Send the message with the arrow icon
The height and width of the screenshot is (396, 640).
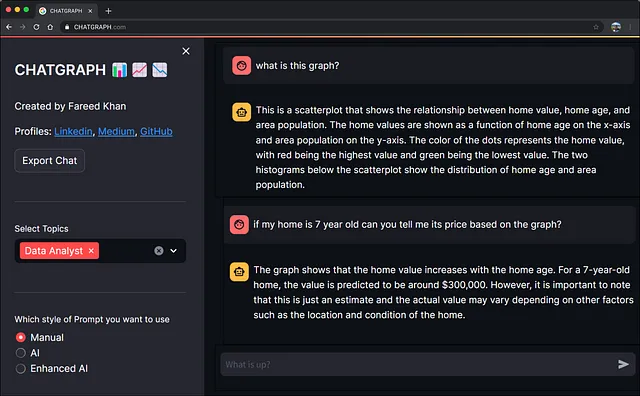point(623,364)
